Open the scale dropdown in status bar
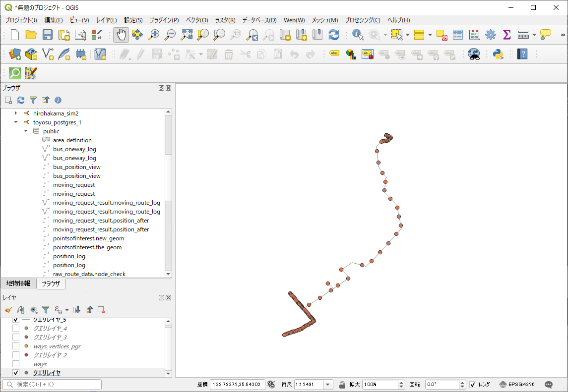 tap(328, 385)
